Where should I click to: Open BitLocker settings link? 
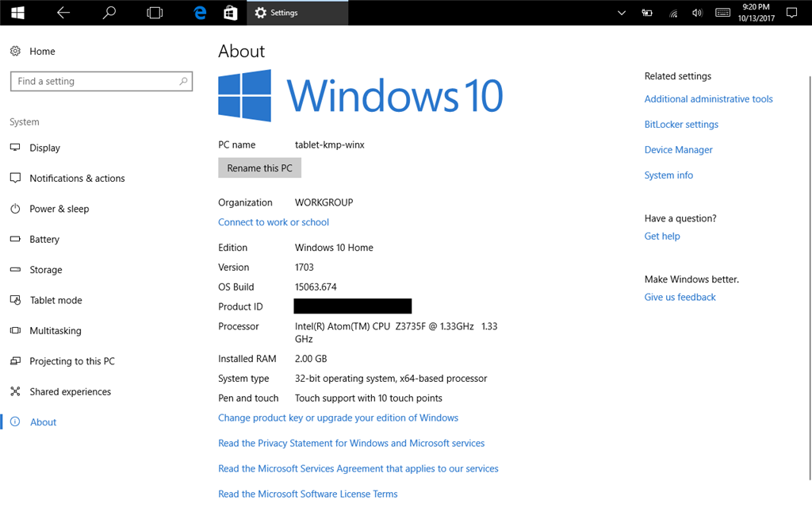(x=681, y=125)
